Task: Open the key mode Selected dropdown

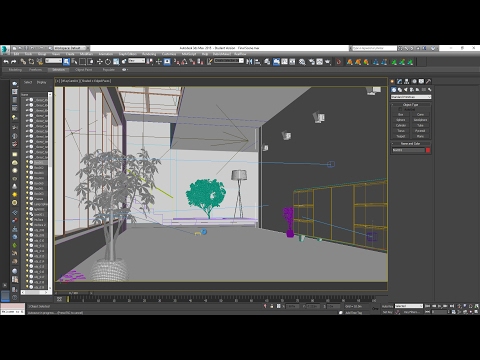Action: coord(409,306)
